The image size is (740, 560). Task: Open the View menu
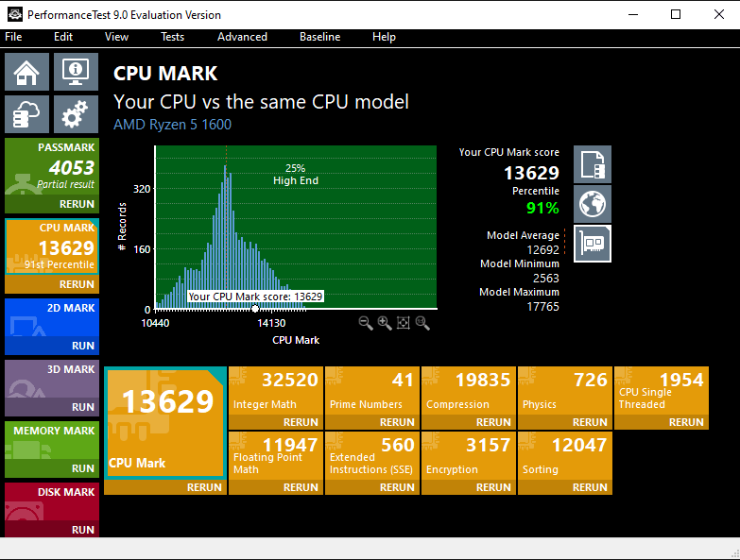116,37
